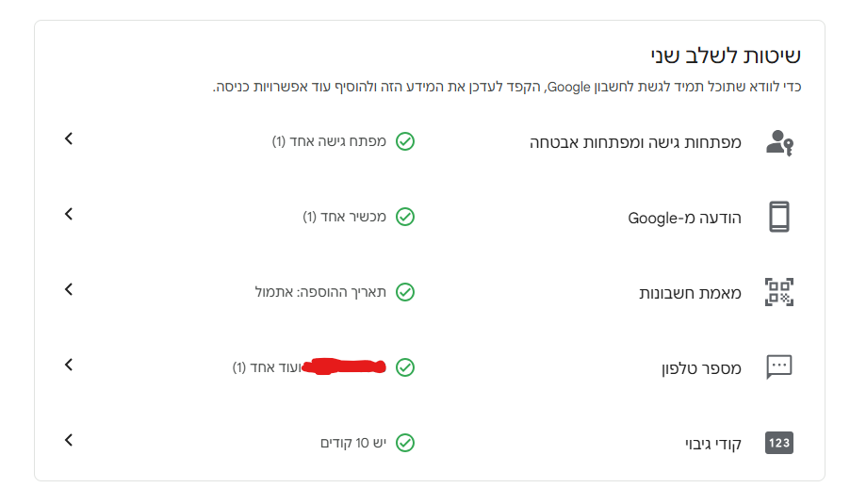
Task: Select the מספר טלפון option label
Action: pos(701,368)
